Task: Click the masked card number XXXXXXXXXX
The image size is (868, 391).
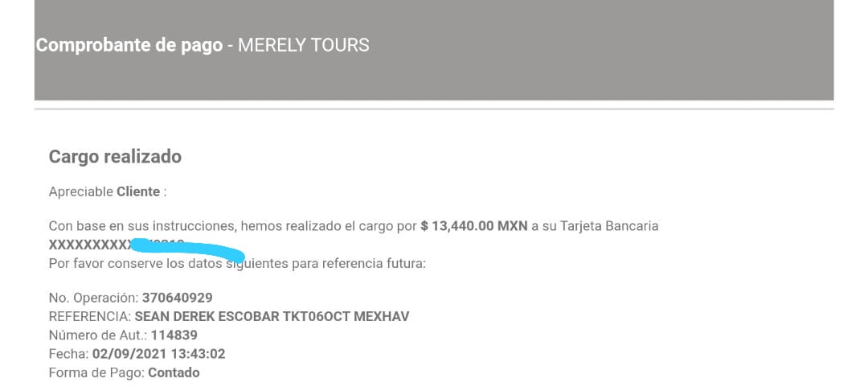Action: pos(92,245)
